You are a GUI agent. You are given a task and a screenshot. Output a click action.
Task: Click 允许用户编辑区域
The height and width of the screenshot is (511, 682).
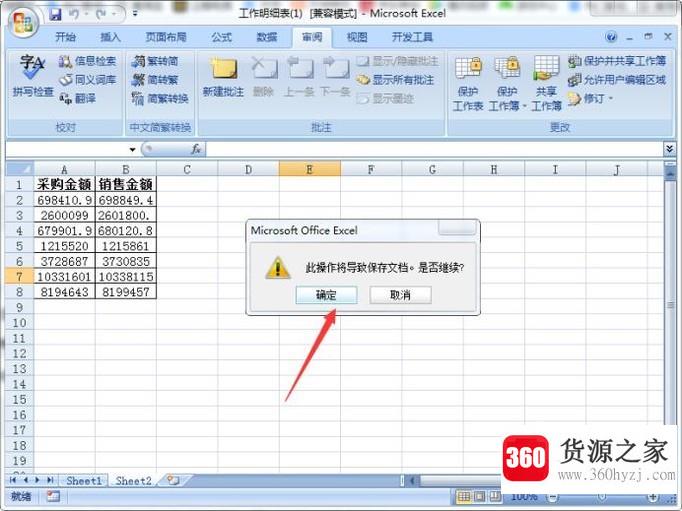coord(617,80)
